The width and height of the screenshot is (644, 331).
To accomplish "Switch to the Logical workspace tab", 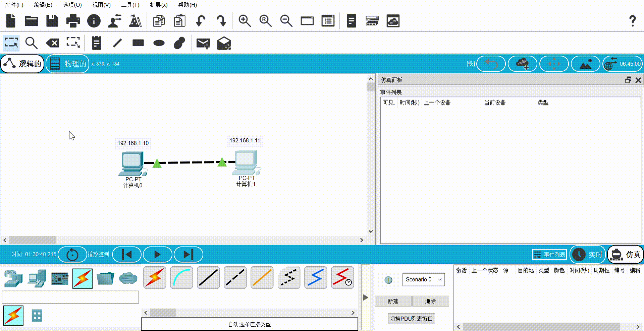I will (22, 64).
